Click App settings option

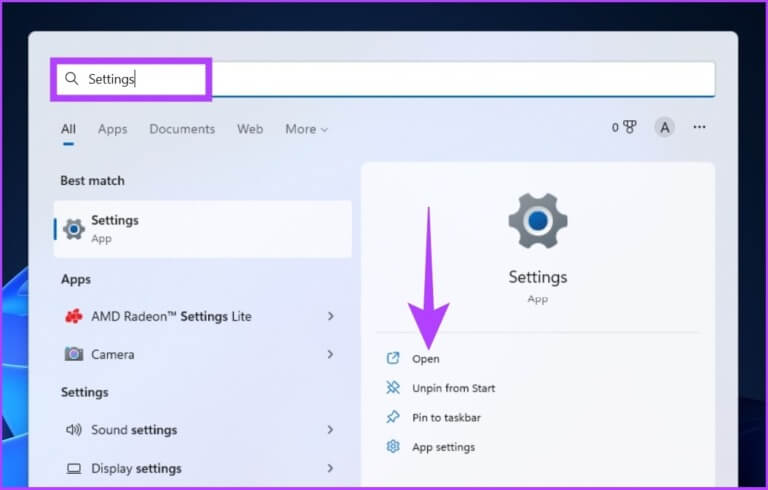[x=443, y=447]
